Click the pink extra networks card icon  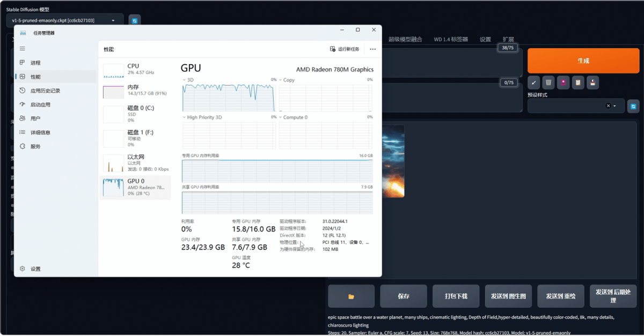[563, 83]
